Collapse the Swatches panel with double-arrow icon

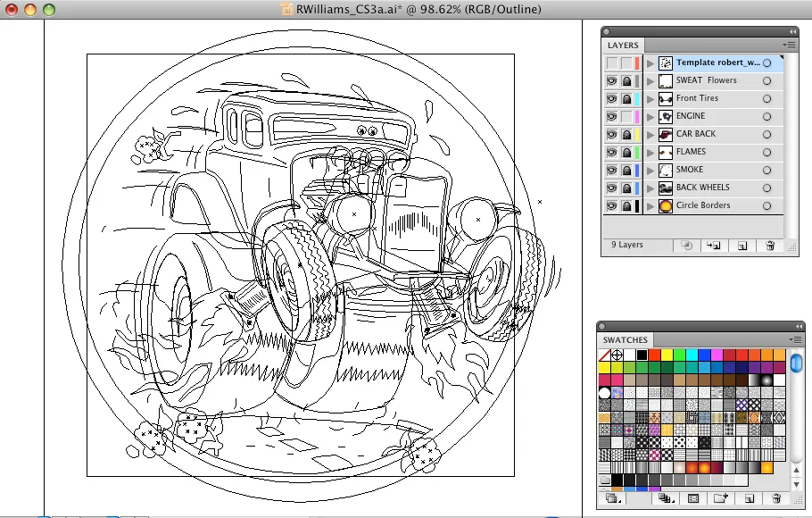(x=799, y=326)
